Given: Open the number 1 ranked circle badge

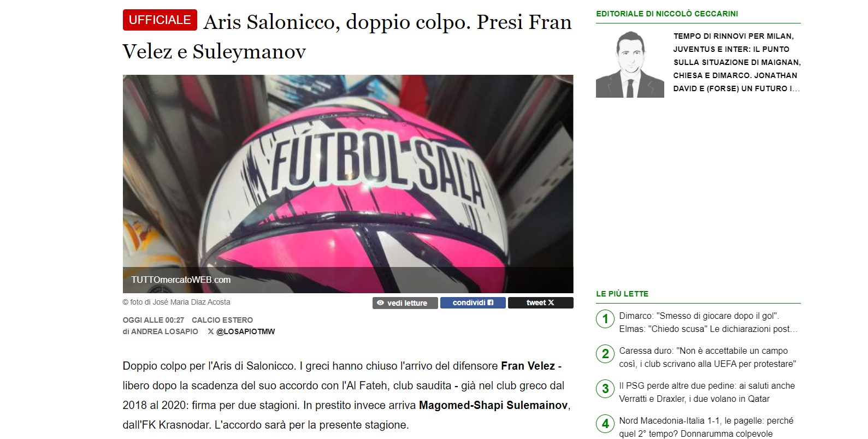Looking at the screenshot, I should (x=605, y=319).
